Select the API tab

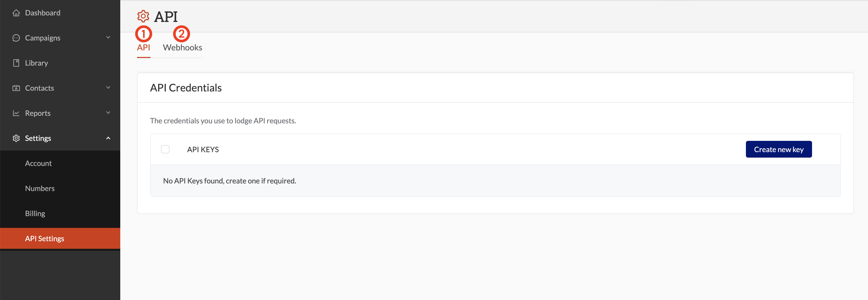tap(144, 48)
